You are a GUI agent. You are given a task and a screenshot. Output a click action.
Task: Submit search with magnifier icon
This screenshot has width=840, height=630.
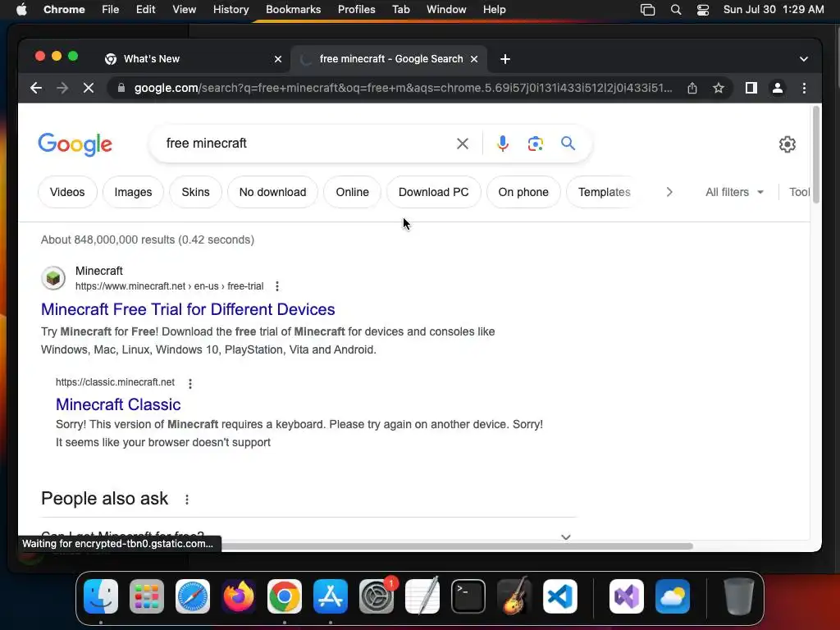(x=568, y=143)
